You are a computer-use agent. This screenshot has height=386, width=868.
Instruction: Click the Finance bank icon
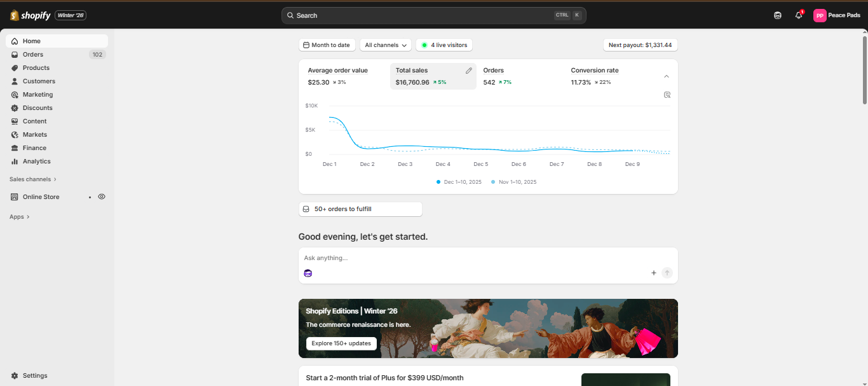(x=15, y=148)
